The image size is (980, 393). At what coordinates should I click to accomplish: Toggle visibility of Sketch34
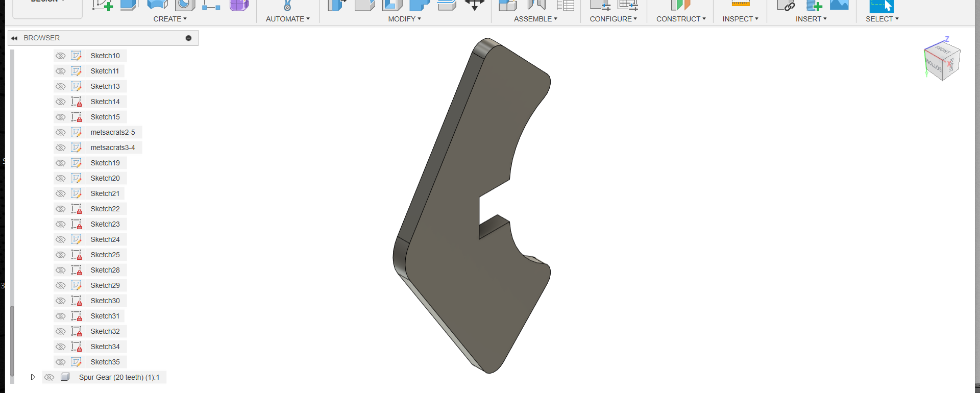point(60,347)
